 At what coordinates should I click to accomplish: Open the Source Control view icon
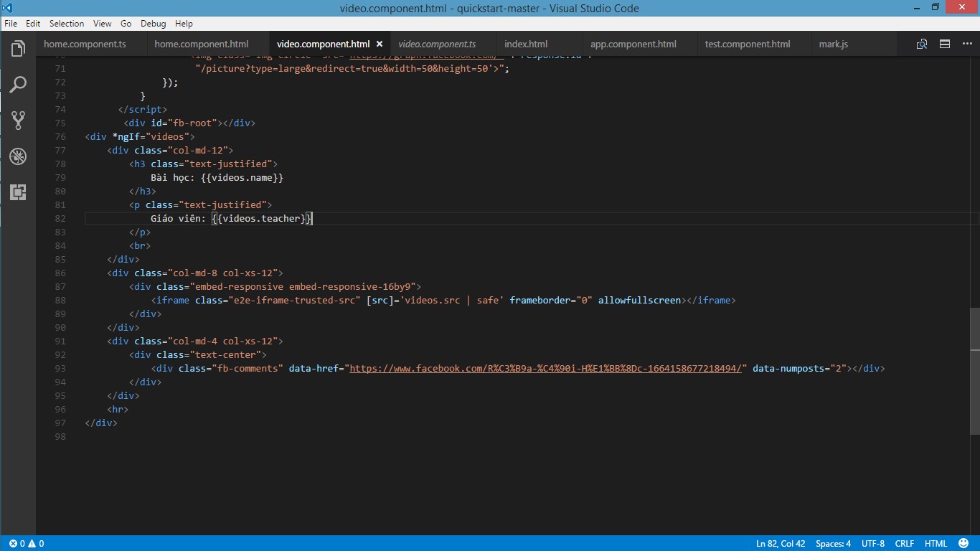pyautogui.click(x=18, y=121)
